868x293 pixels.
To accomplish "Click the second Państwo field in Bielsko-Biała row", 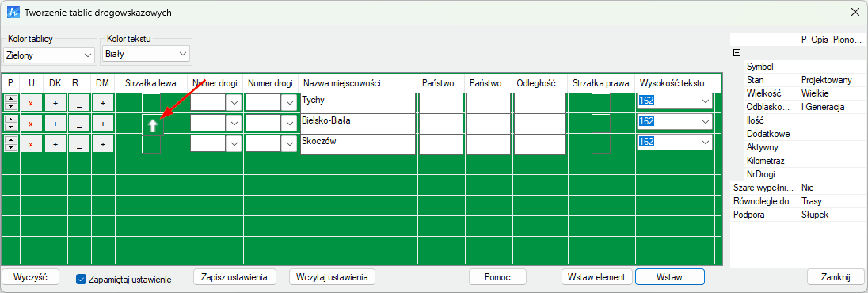I will [x=488, y=124].
